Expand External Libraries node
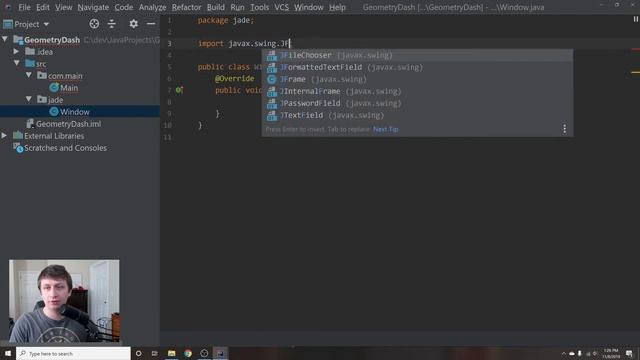The width and height of the screenshot is (640, 360). coord(4,136)
